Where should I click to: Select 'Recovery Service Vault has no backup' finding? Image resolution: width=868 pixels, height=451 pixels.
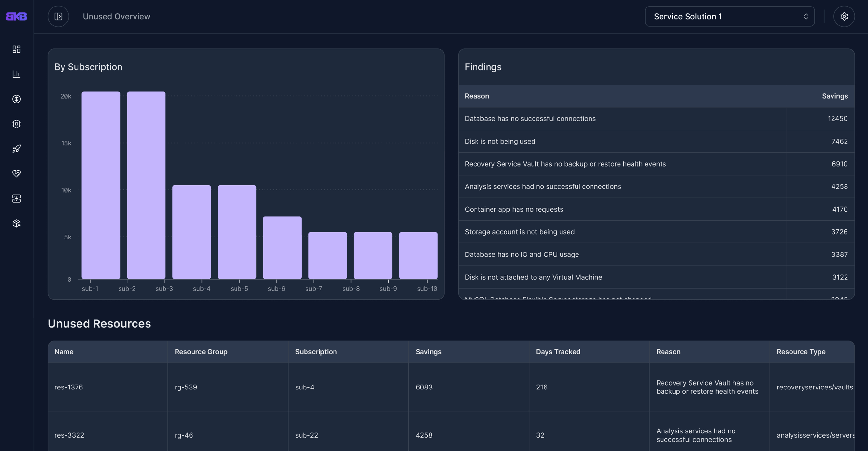point(656,164)
